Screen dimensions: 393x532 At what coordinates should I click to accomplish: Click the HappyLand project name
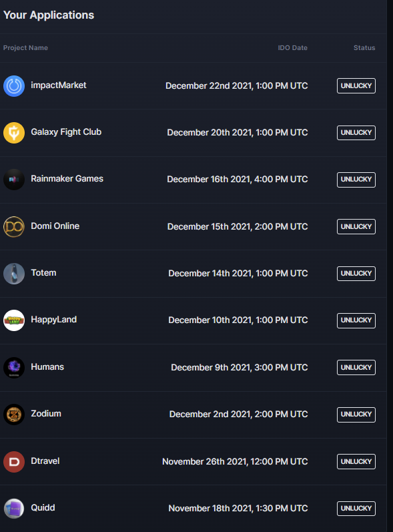click(54, 320)
